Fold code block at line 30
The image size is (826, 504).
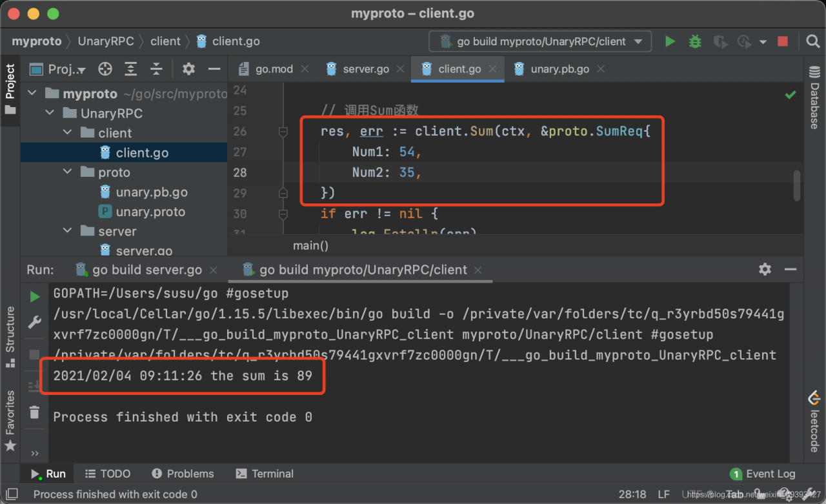[283, 214]
